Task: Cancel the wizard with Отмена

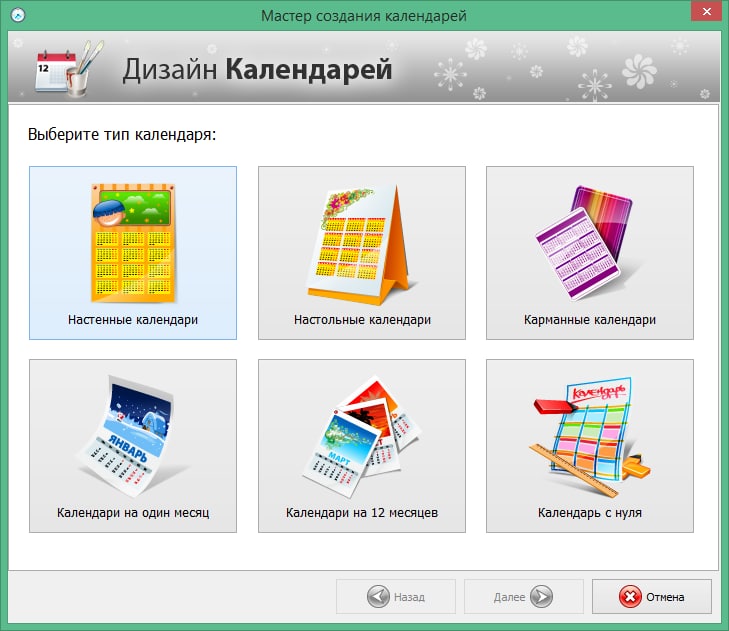Action: 652,596
